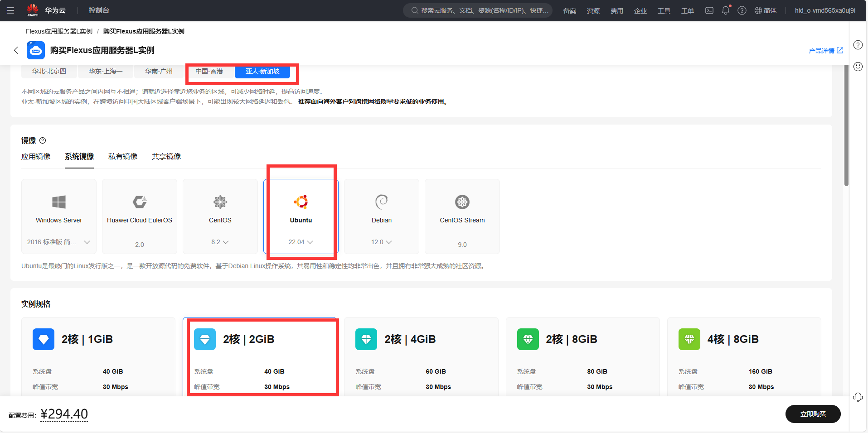
Task: Select the 华北-北京四 region
Action: click(x=49, y=72)
